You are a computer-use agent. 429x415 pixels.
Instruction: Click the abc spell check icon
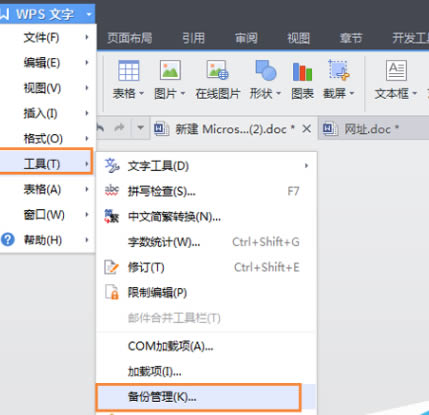click(x=112, y=191)
